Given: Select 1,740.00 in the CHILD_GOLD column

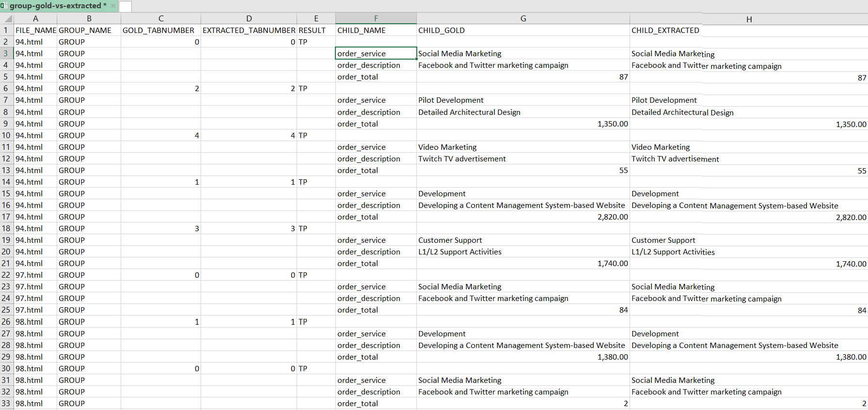Looking at the screenshot, I should coord(523,263).
